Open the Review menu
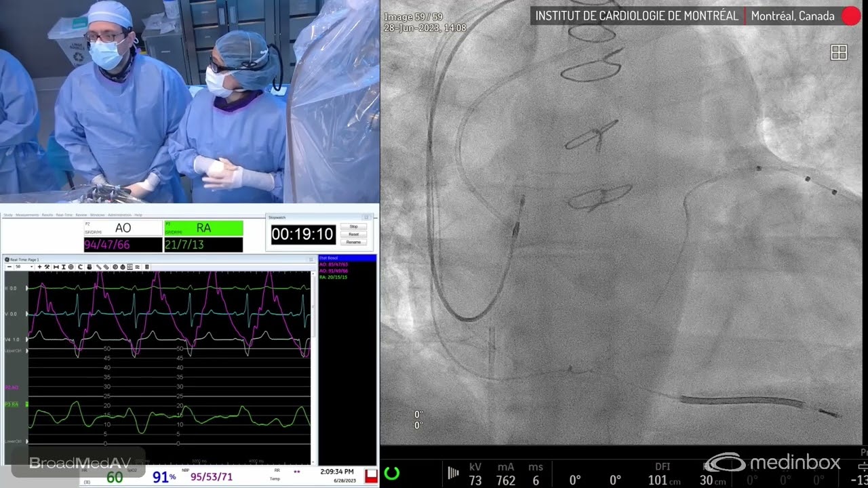868x488 pixels. (x=81, y=215)
